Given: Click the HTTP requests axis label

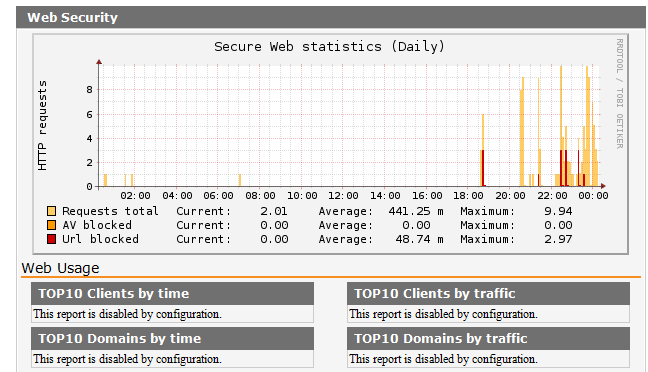Looking at the screenshot, I should pos(42,126).
